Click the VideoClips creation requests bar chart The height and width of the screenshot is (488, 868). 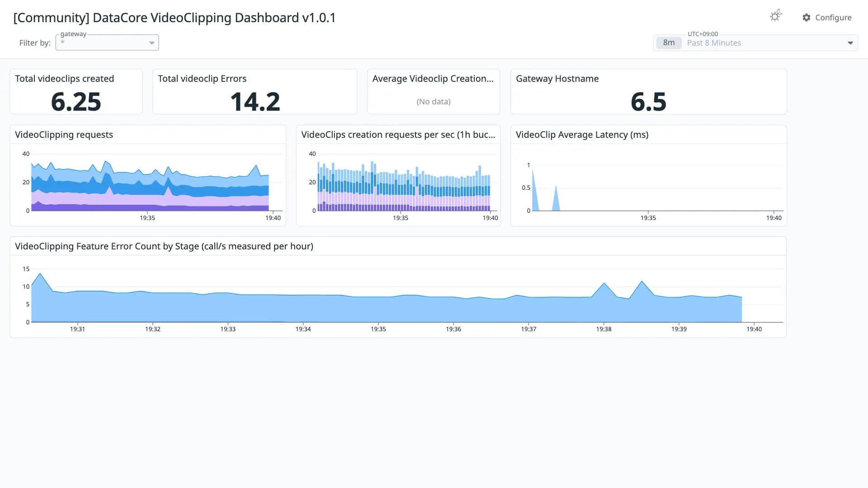[404, 186]
